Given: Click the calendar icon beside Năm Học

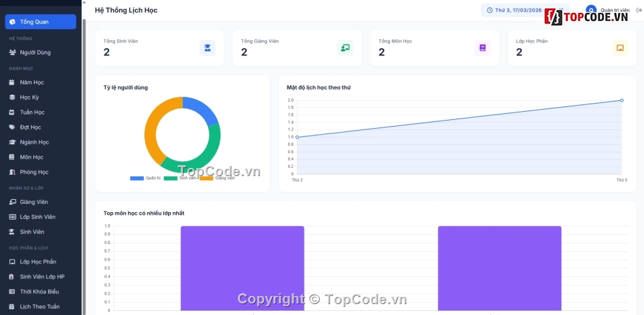Looking at the screenshot, I should [x=12, y=83].
